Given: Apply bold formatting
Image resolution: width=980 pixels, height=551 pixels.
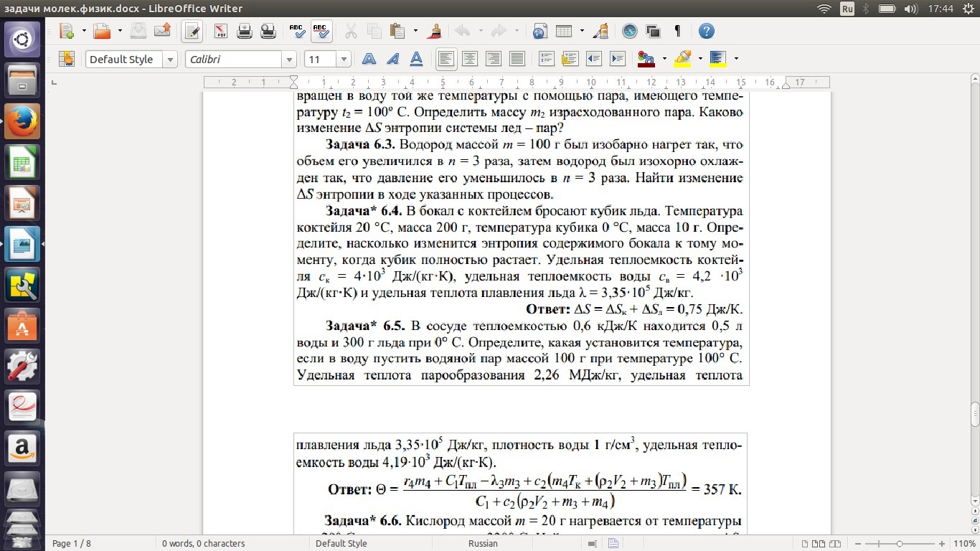Looking at the screenshot, I should pyautogui.click(x=369, y=59).
